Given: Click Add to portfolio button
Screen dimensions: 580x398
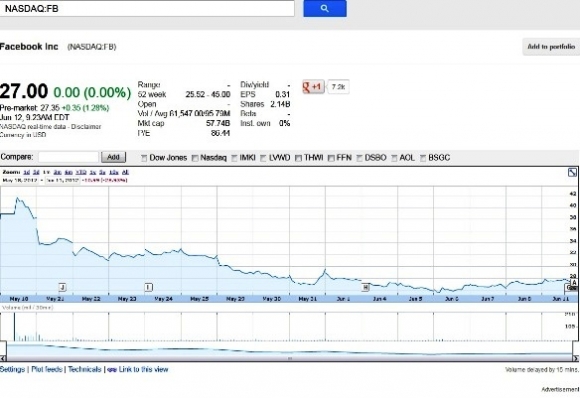Looking at the screenshot, I should [x=551, y=47].
